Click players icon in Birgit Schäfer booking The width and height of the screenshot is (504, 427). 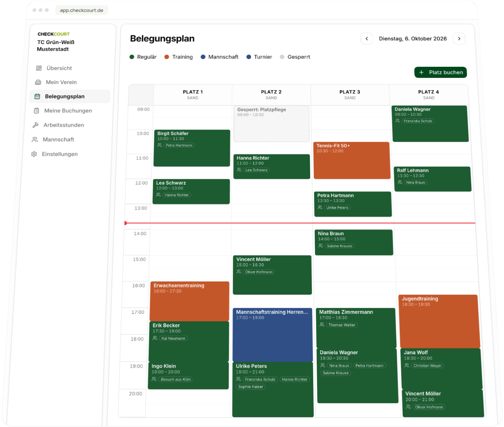(159, 145)
